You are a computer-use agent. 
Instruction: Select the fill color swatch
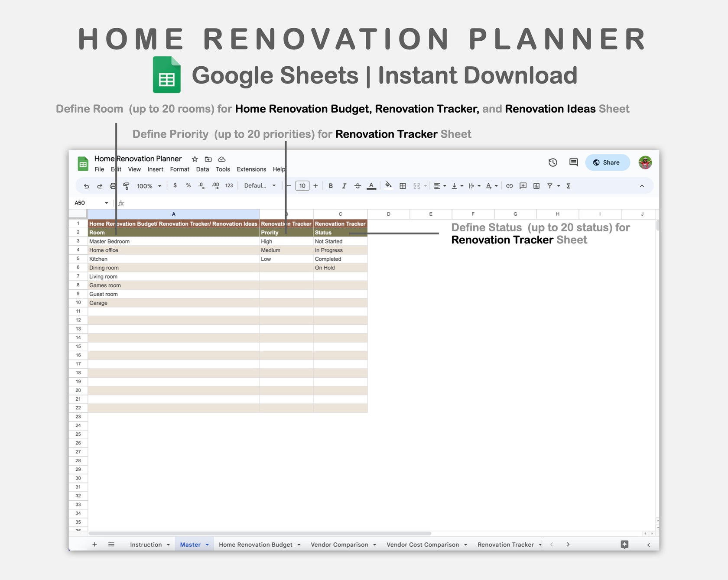388,185
